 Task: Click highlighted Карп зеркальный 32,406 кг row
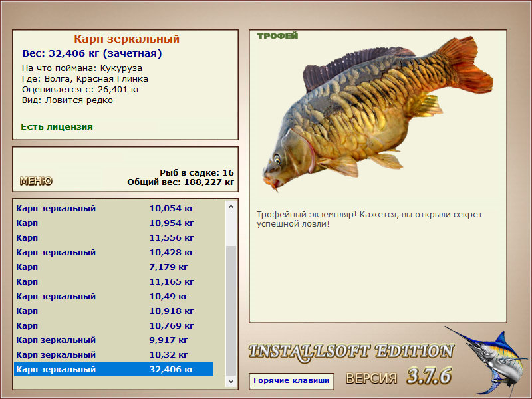click(x=113, y=370)
